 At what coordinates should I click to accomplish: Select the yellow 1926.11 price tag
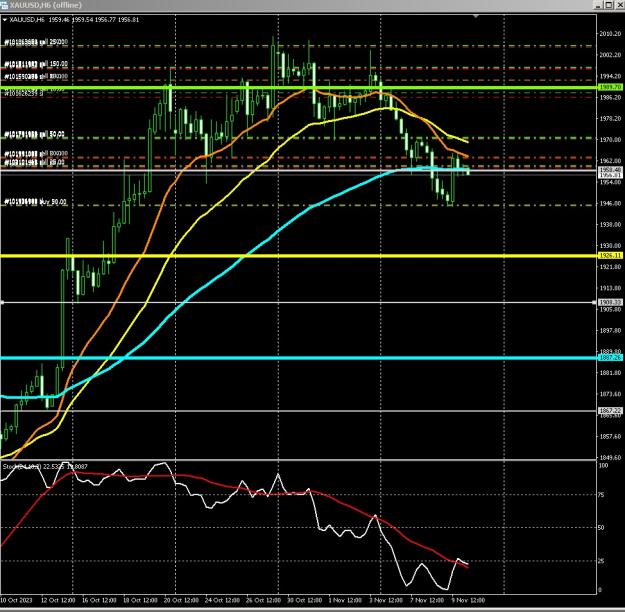[x=610, y=256]
